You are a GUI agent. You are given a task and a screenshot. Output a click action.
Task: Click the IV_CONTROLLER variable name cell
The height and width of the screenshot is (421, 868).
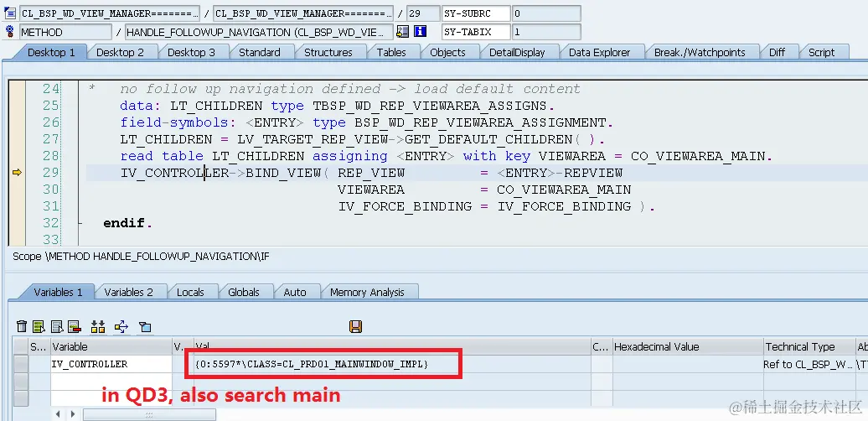111,364
